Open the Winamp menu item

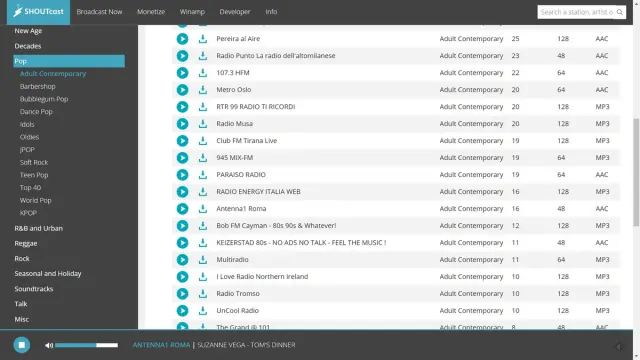click(x=192, y=12)
